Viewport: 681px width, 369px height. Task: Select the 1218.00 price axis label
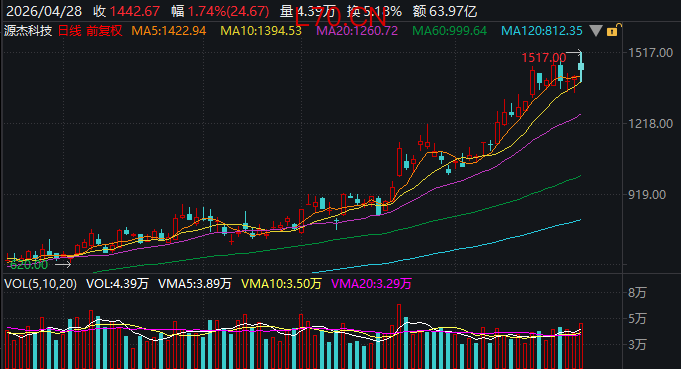pos(651,124)
